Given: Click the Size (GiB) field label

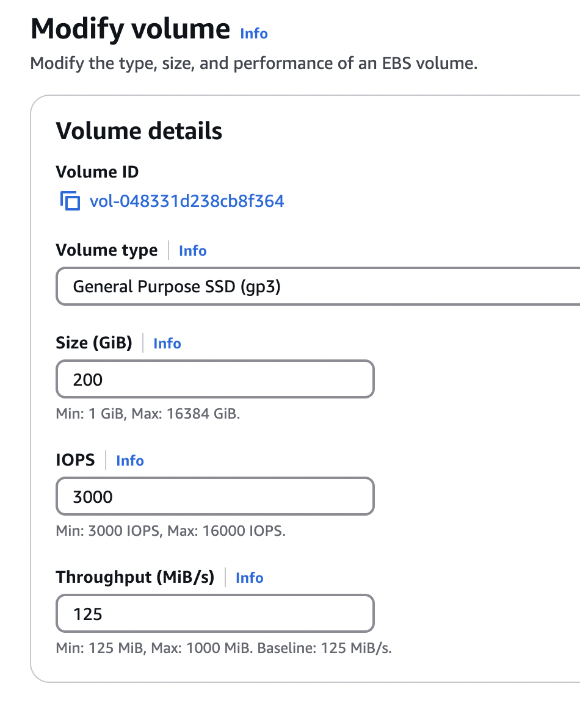Looking at the screenshot, I should coord(94,343).
